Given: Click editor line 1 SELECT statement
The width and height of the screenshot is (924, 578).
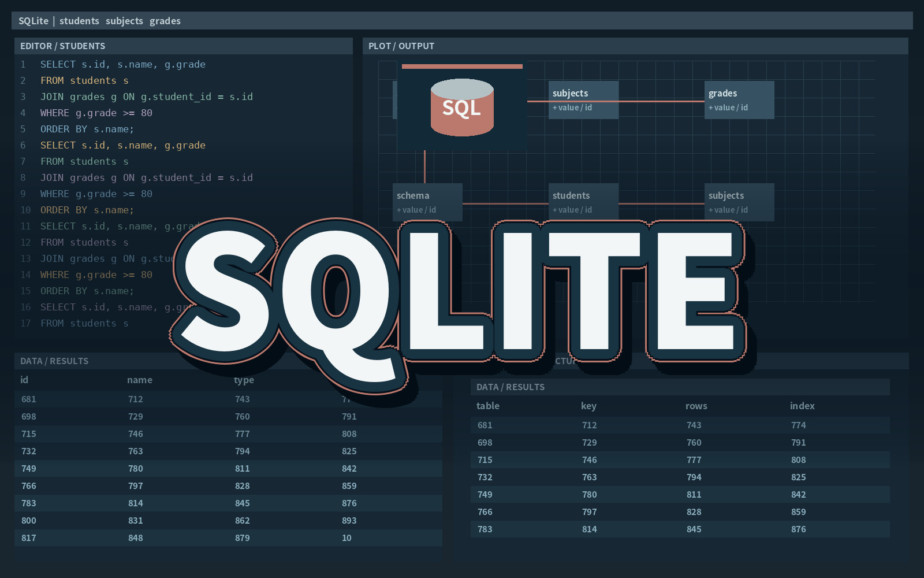Looking at the screenshot, I should coord(123,64).
